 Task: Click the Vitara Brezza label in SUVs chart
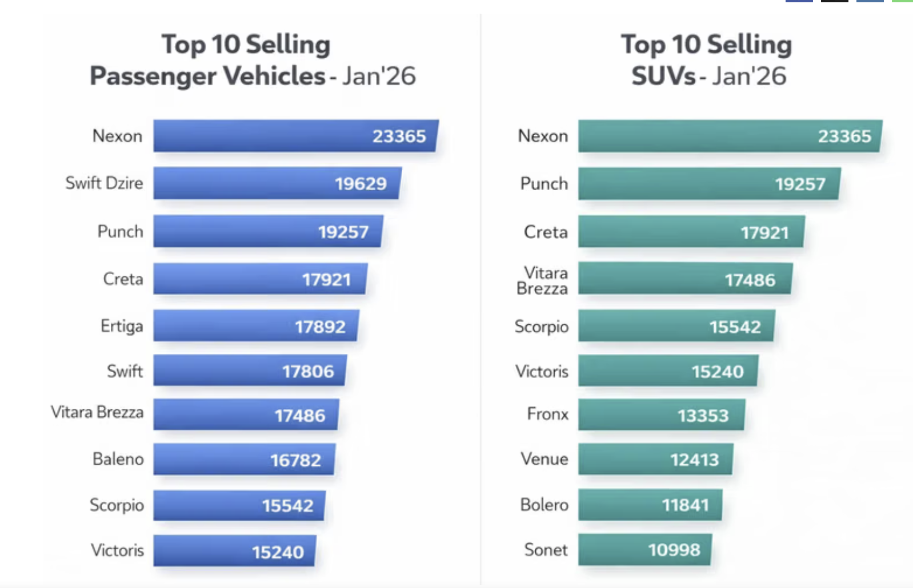pyautogui.click(x=542, y=280)
